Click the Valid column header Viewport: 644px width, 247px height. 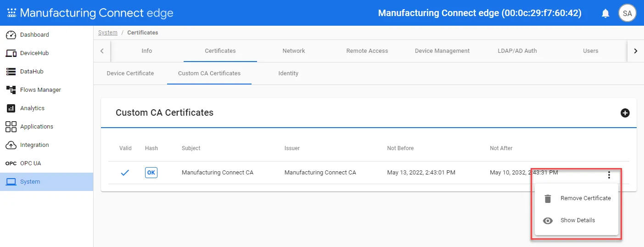point(125,148)
